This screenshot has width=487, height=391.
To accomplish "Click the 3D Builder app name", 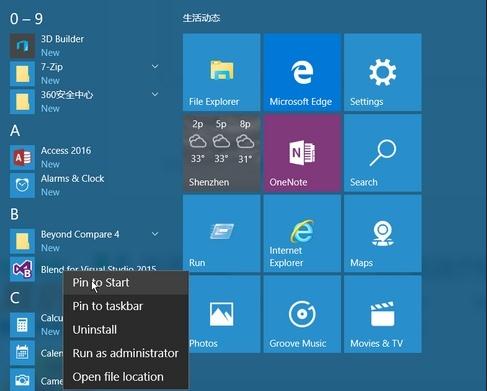I will tap(62, 39).
